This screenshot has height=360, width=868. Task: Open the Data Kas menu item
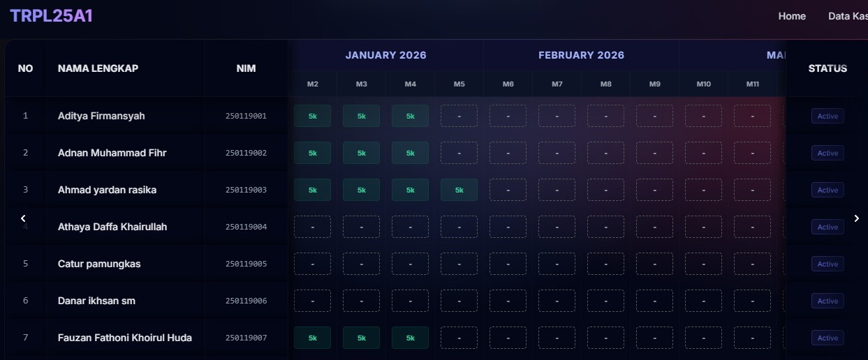[x=848, y=16]
